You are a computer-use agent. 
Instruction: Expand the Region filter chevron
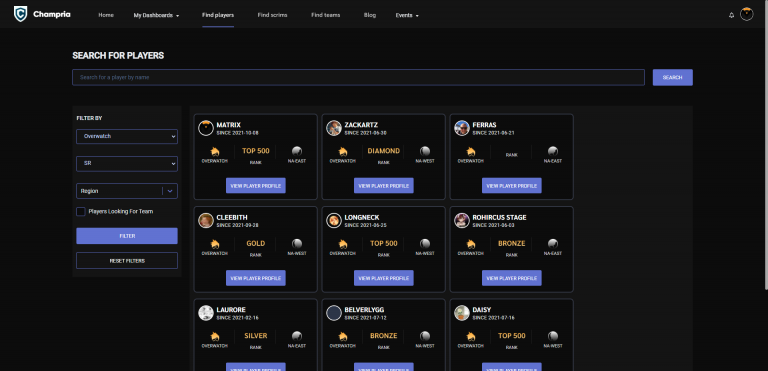(170, 191)
